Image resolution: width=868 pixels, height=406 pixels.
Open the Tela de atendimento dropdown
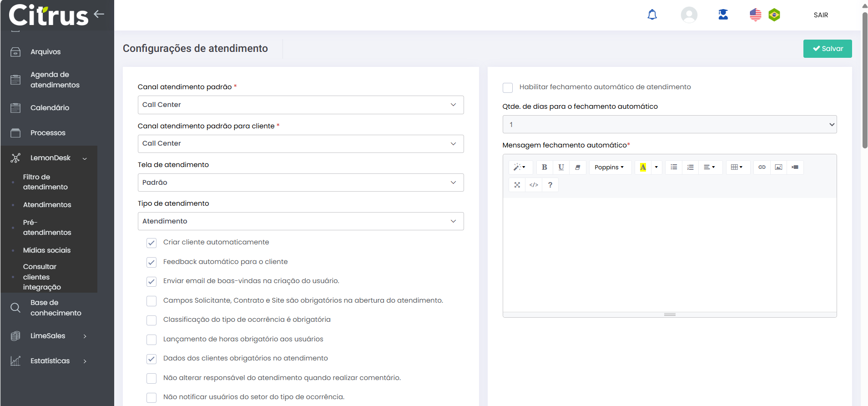coord(300,183)
